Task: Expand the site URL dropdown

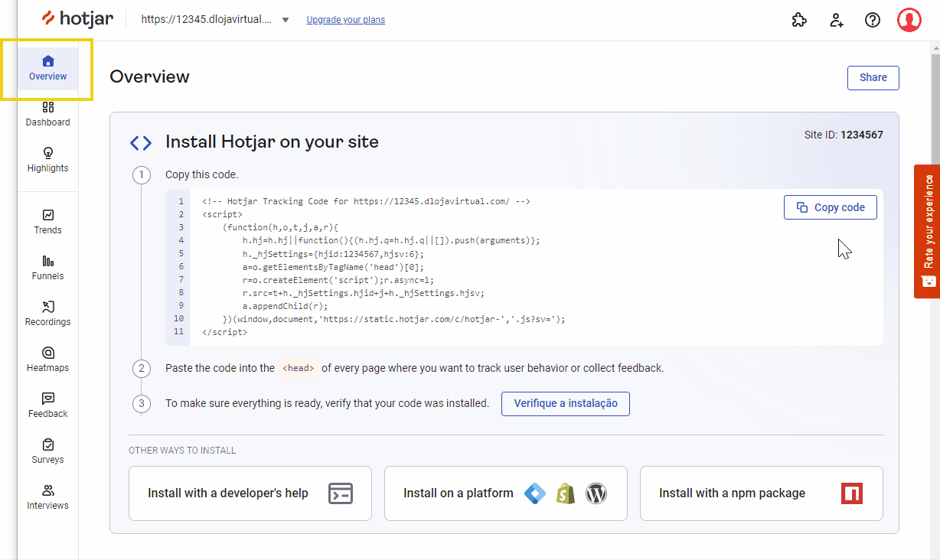Action: pyautogui.click(x=286, y=20)
